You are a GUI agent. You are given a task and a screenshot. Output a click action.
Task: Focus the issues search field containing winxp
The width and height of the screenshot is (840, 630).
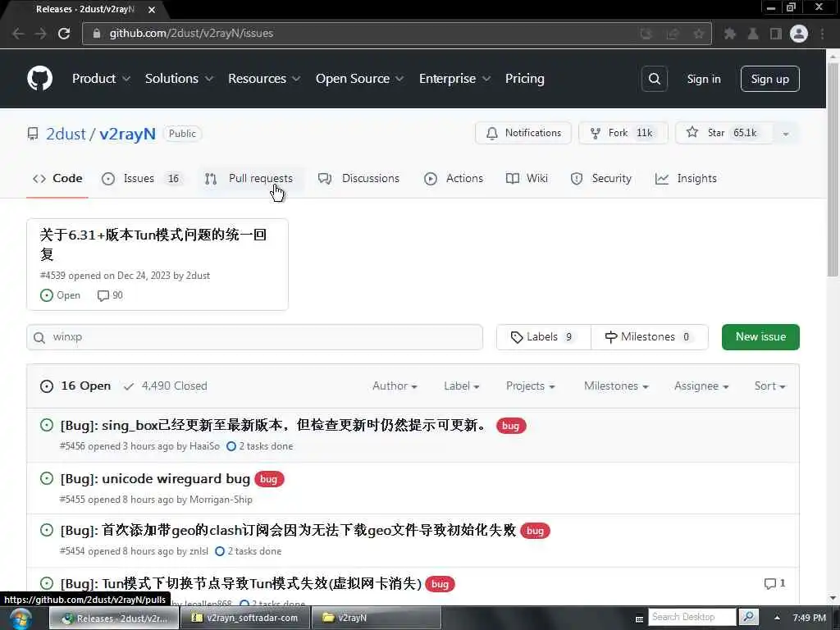[x=254, y=337]
